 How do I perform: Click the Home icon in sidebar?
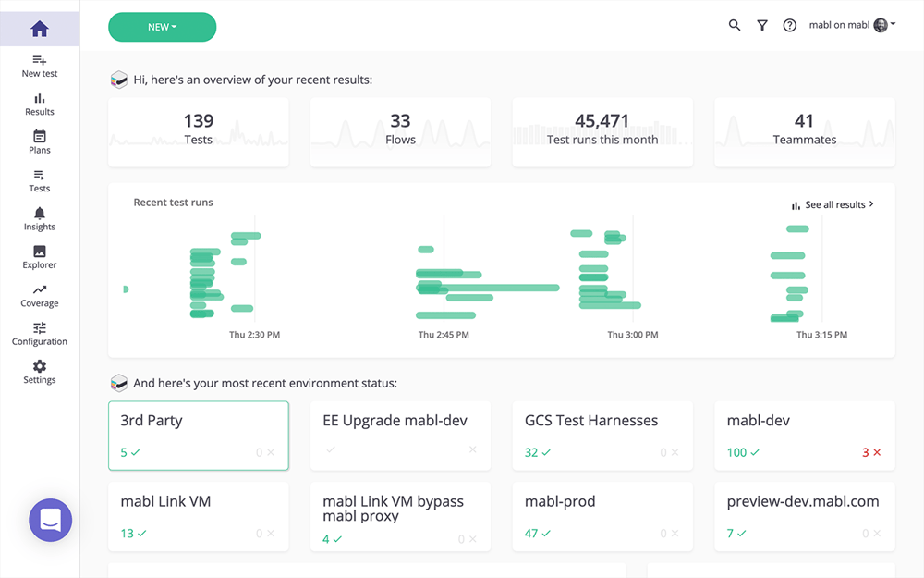click(39, 29)
